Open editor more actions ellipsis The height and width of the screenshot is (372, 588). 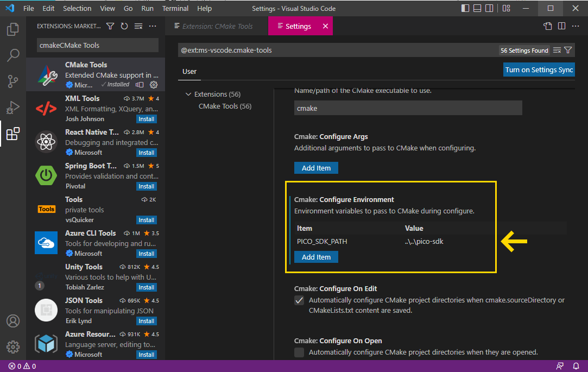coord(576,26)
